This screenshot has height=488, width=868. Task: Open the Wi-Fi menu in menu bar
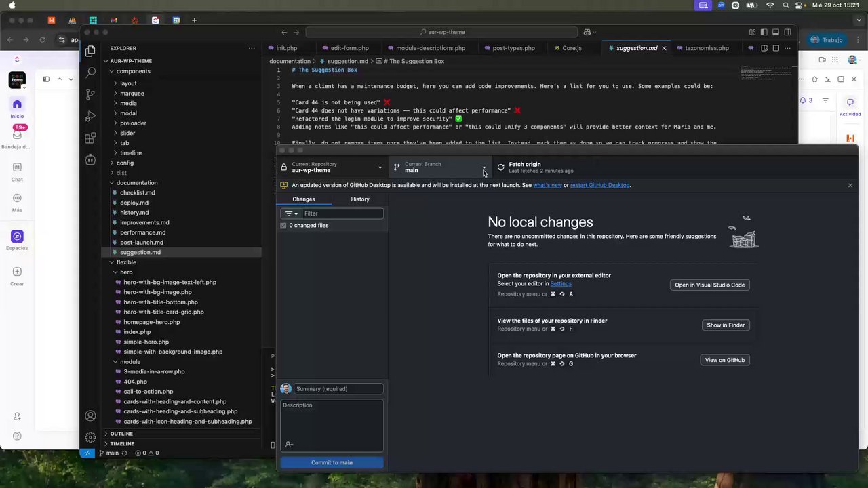point(770,5)
